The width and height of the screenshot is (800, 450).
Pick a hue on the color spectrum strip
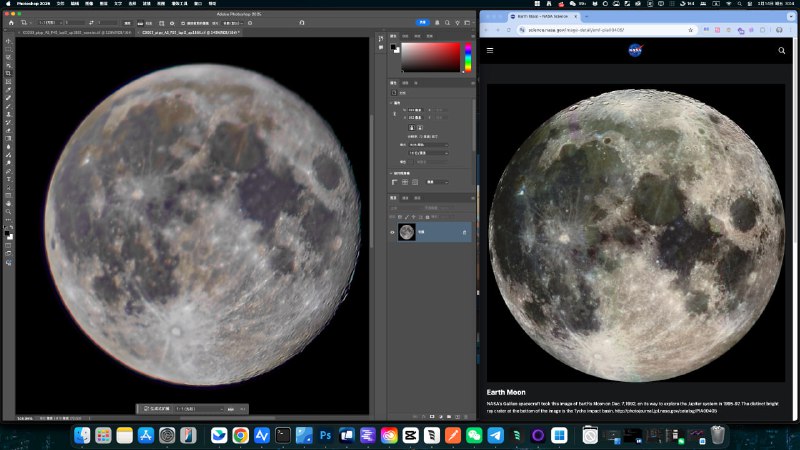point(467,58)
